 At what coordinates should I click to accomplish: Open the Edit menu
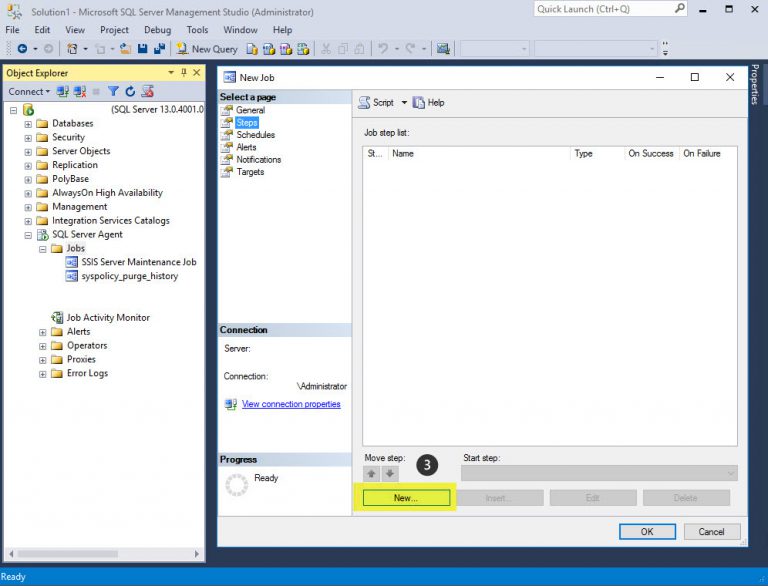(x=42, y=30)
